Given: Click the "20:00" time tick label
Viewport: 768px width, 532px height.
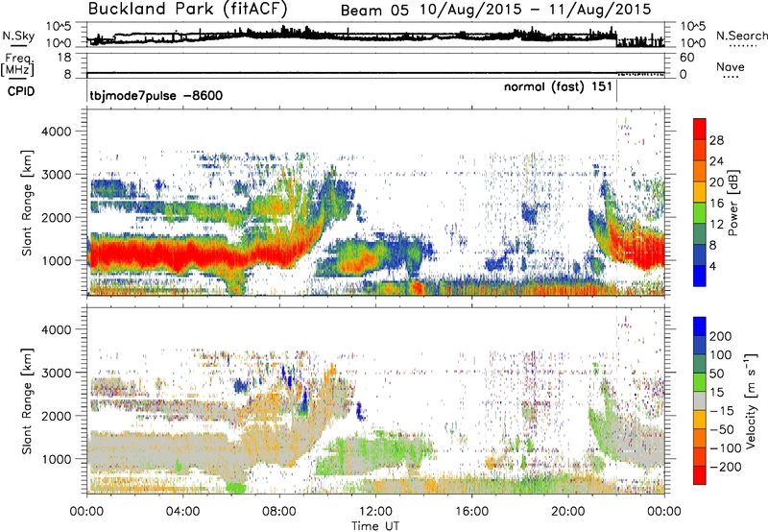Looking at the screenshot, I should coord(567,512).
